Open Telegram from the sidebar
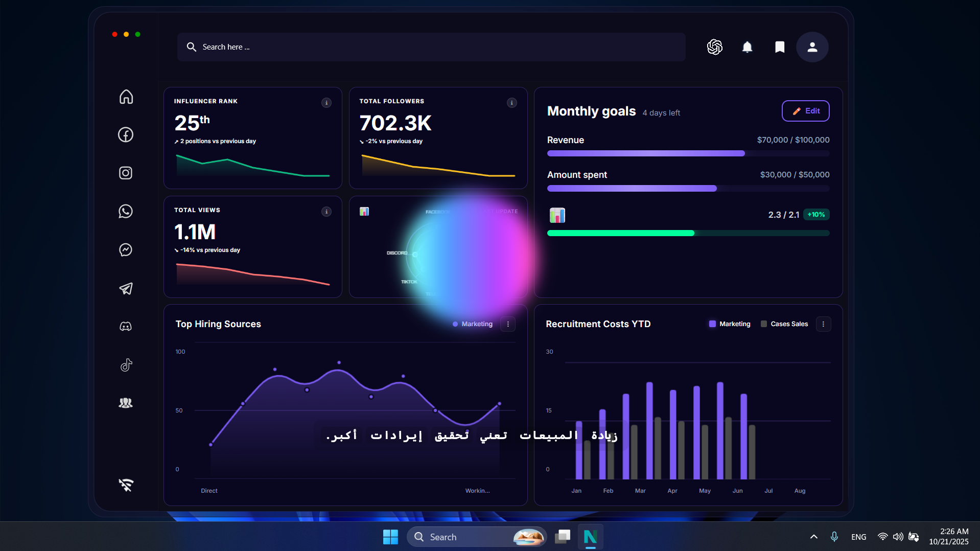This screenshot has width=980, height=551. pos(125,288)
